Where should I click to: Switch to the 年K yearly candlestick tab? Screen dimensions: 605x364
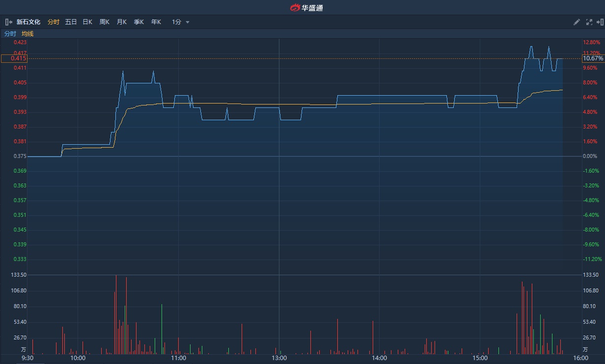[x=156, y=22]
